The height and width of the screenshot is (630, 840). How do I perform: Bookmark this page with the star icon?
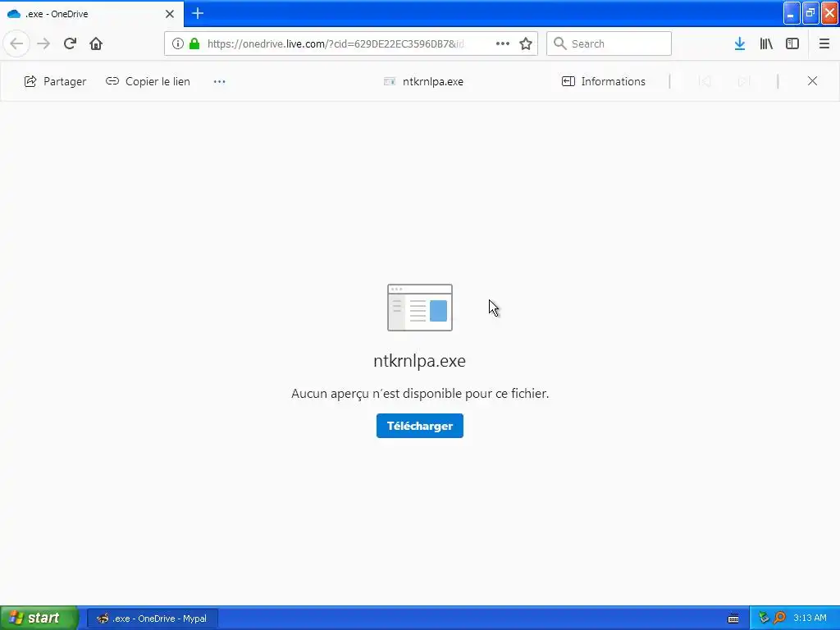coord(526,43)
